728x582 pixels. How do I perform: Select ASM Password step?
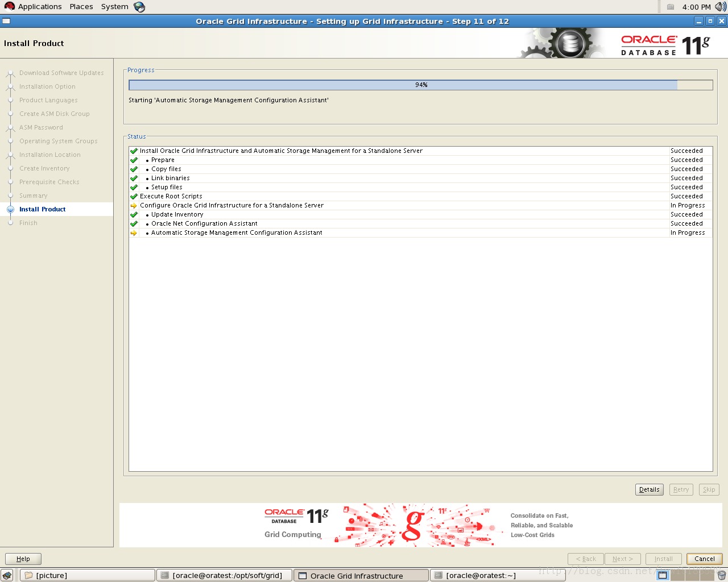[x=41, y=127]
